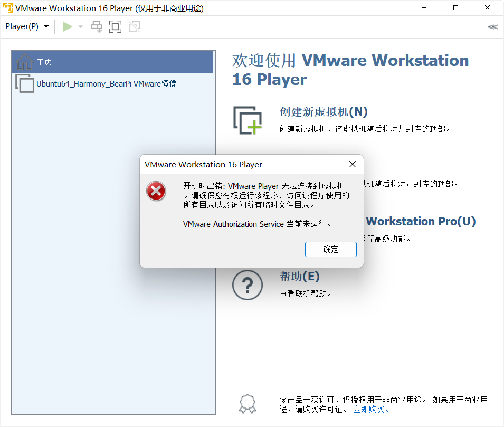Click Workstation Pro(U) upgrade heading
The height and width of the screenshot is (427, 504).
(421, 221)
